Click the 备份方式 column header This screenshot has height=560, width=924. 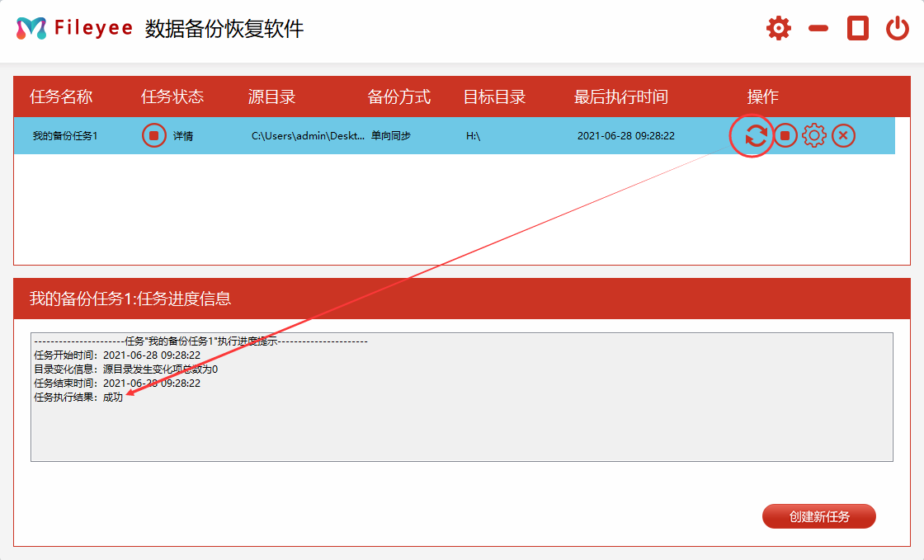pyautogui.click(x=399, y=96)
